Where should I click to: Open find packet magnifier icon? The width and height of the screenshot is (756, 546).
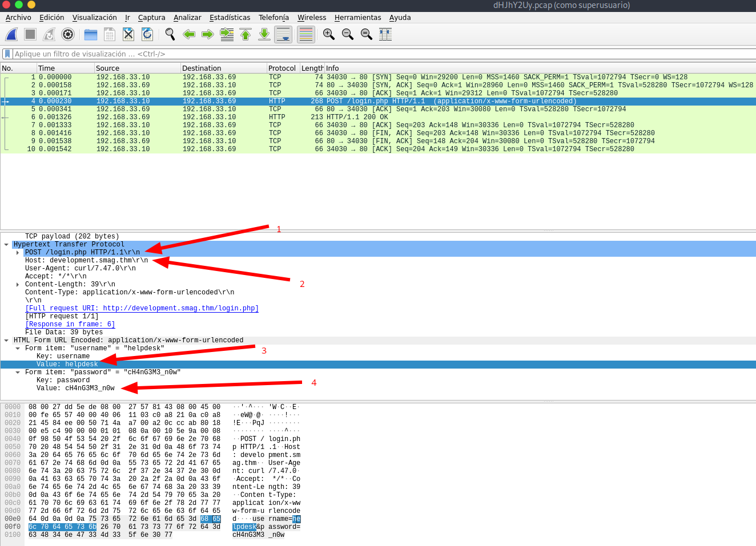coord(170,34)
